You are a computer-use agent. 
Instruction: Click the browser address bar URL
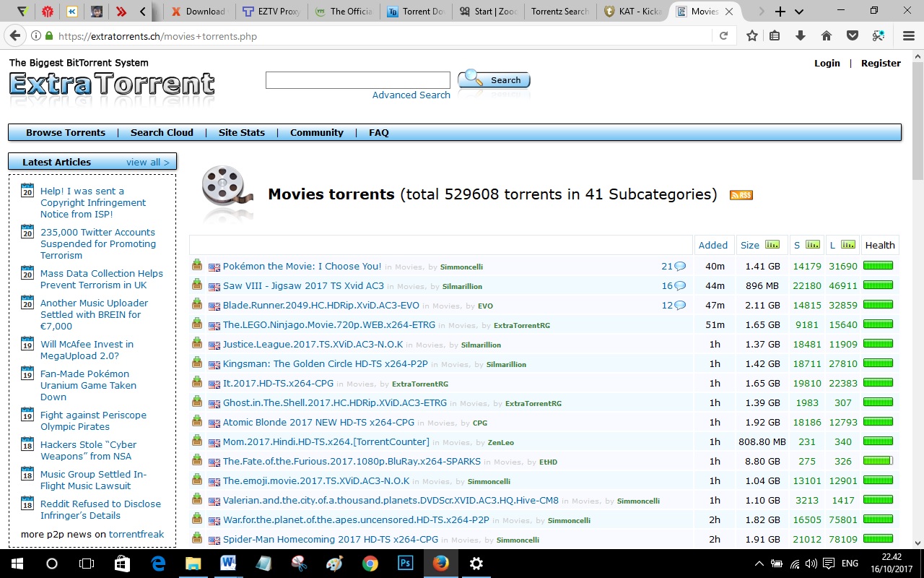pos(157,36)
